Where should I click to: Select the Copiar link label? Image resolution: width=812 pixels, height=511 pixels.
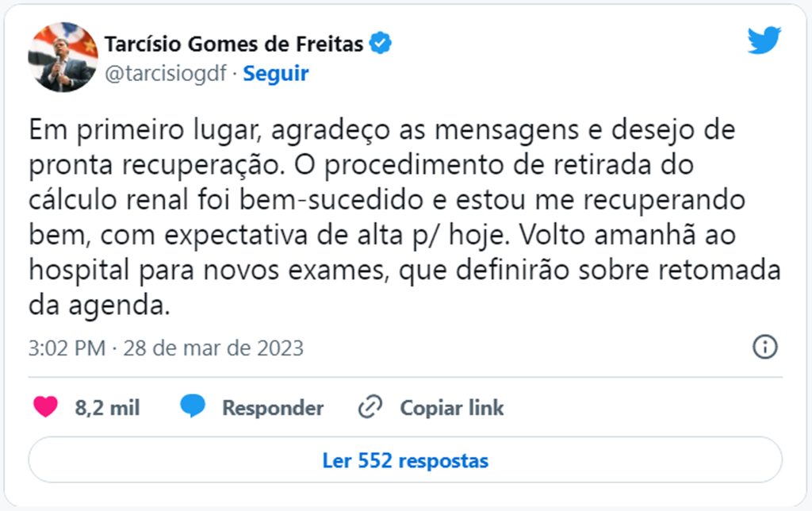451,408
